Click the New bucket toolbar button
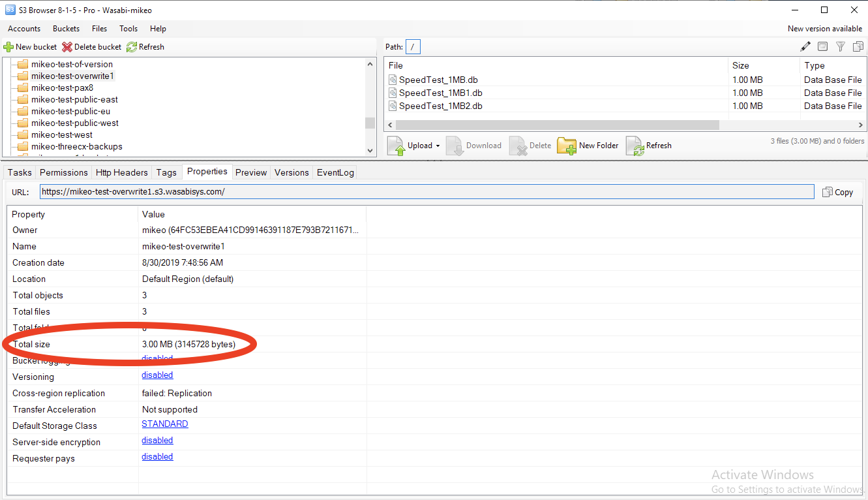 pos(30,47)
